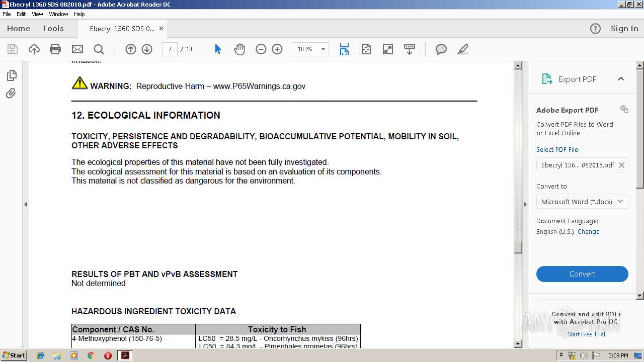The width and height of the screenshot is (644, 362).
Task: Click the Sign In link
Action: tap(624, 29)
